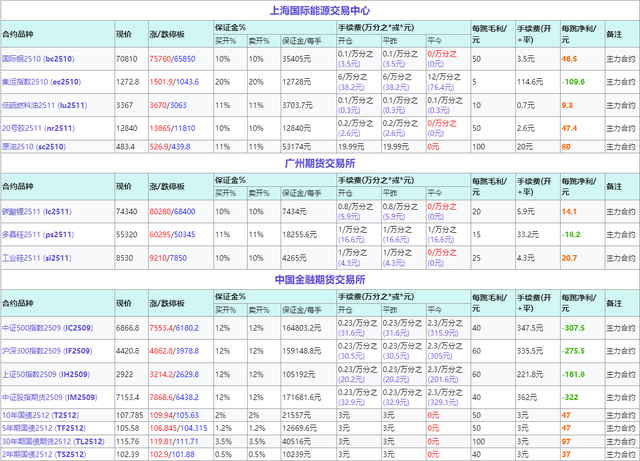
Task: Select the margin value 10239元
Action: tap(296, 454)
